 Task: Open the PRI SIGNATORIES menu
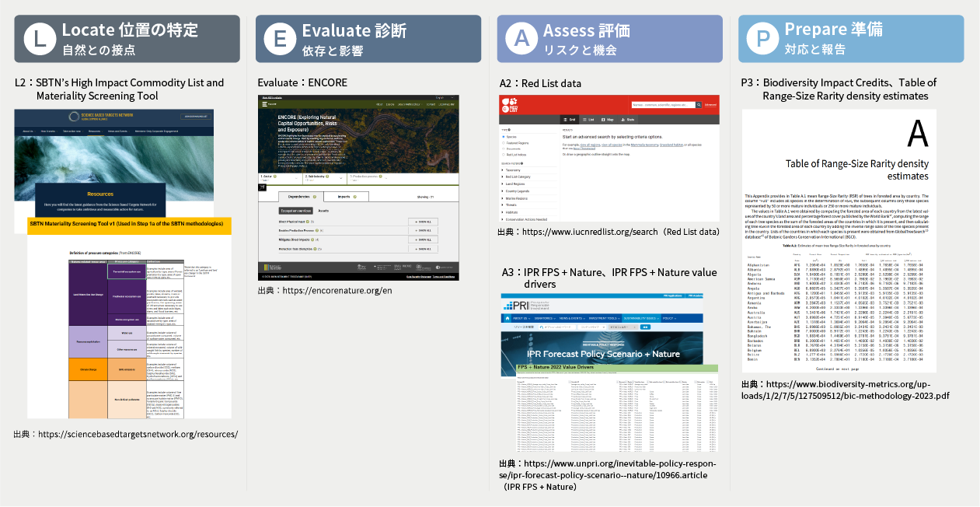coord(545,318)
